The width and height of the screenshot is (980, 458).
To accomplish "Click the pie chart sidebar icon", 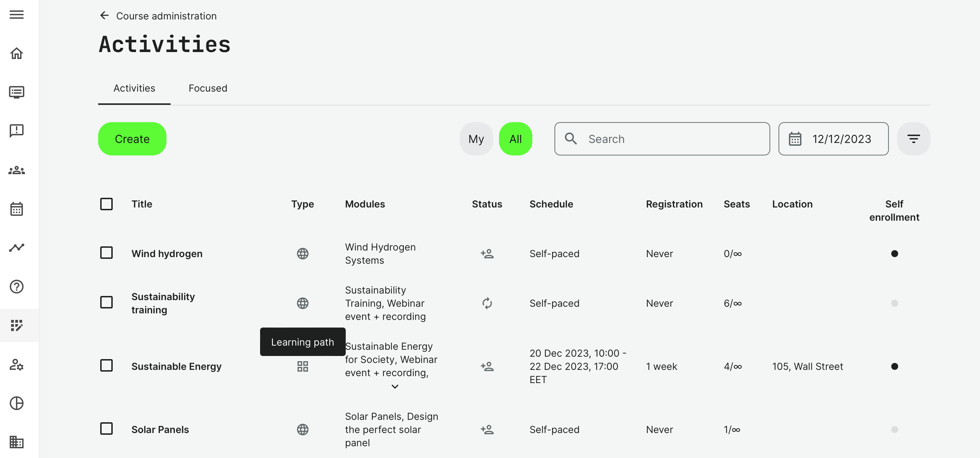I will [16, 403].
